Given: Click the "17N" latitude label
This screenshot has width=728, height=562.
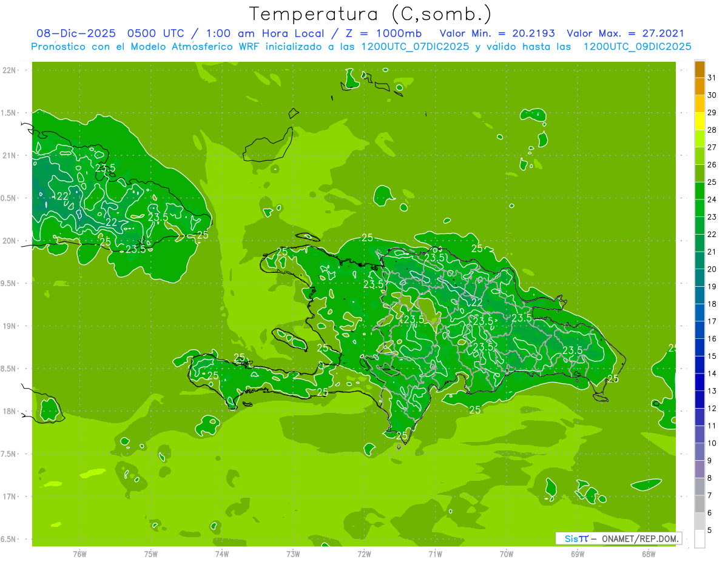Looking at the screenshot, I should pyautogui.click(x=10, y=497).
